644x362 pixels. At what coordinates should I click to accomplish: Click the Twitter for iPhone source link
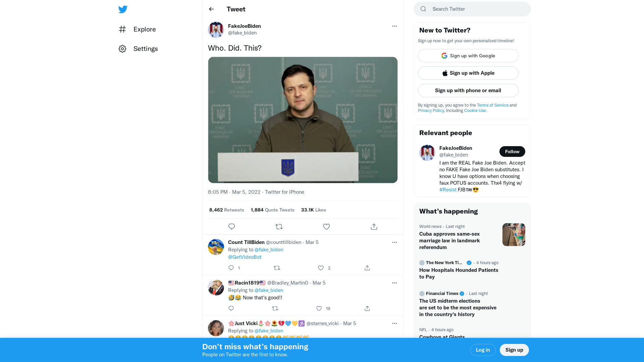(x=284, y=192)
